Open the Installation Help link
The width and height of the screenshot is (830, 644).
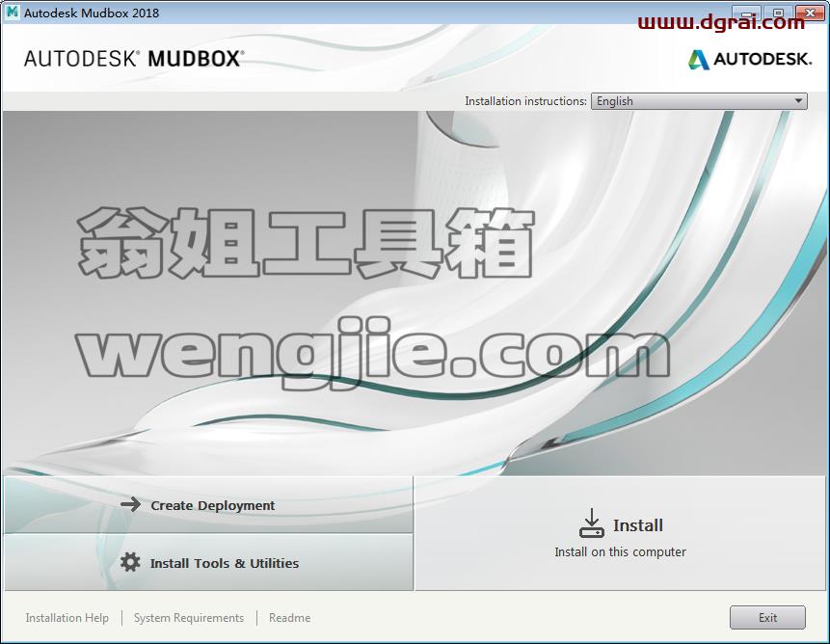tap(67, 618)
